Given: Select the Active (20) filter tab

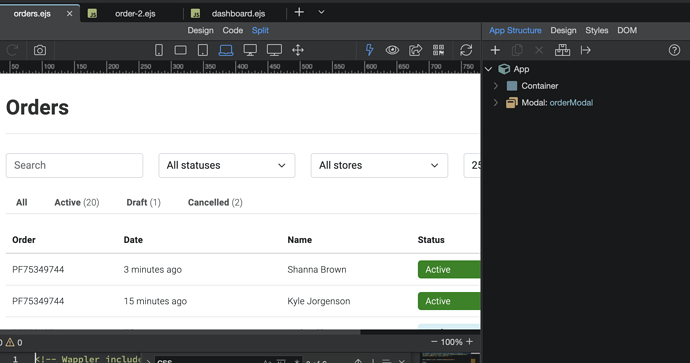Looking at the screenshot, I should click(77, 202).
